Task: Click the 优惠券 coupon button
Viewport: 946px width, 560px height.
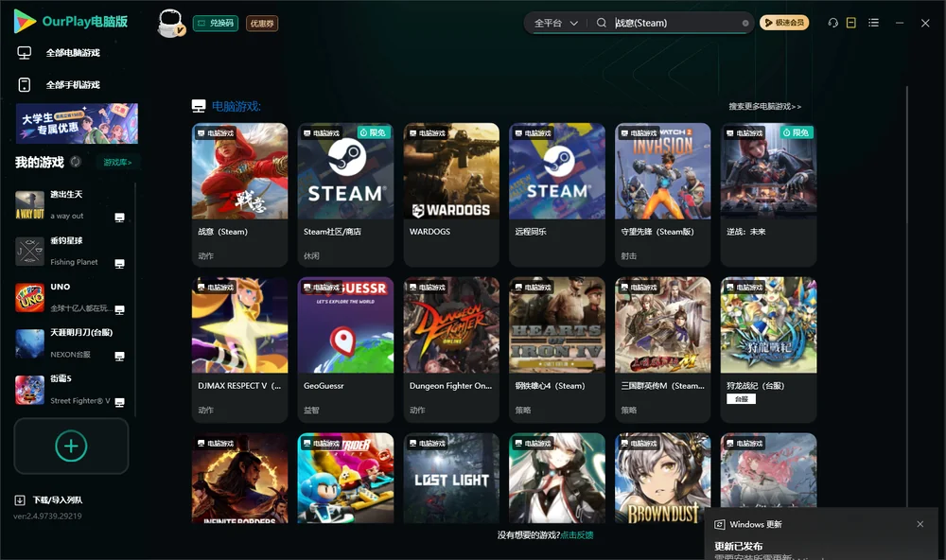Action: click(x=262, y=24)
